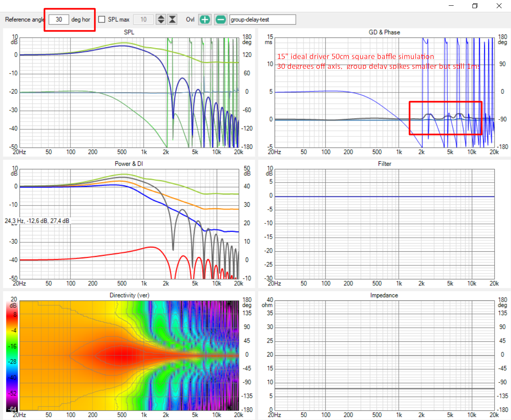Image resolution: width=511 pixels, height=420 pixels.
Task: Click the 'ms' unit label on GD chart
Action: coord(268,42)
